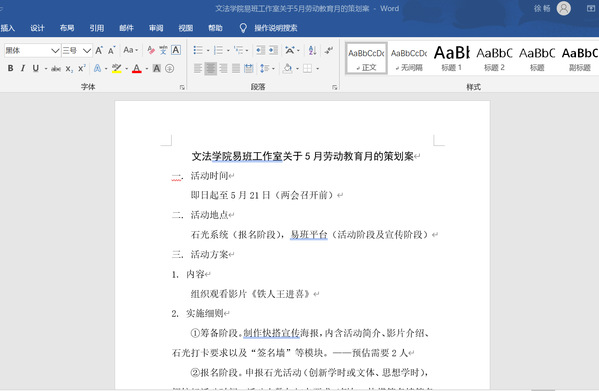
Task: Switch to the 审阅 ribbon tab
Action: point(156,28)
